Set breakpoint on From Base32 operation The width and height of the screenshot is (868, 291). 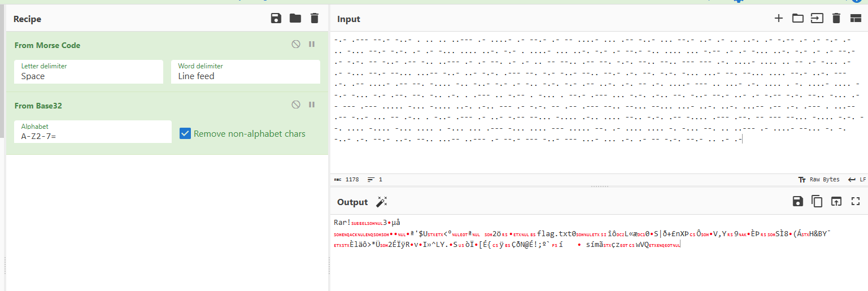(312, 105)
